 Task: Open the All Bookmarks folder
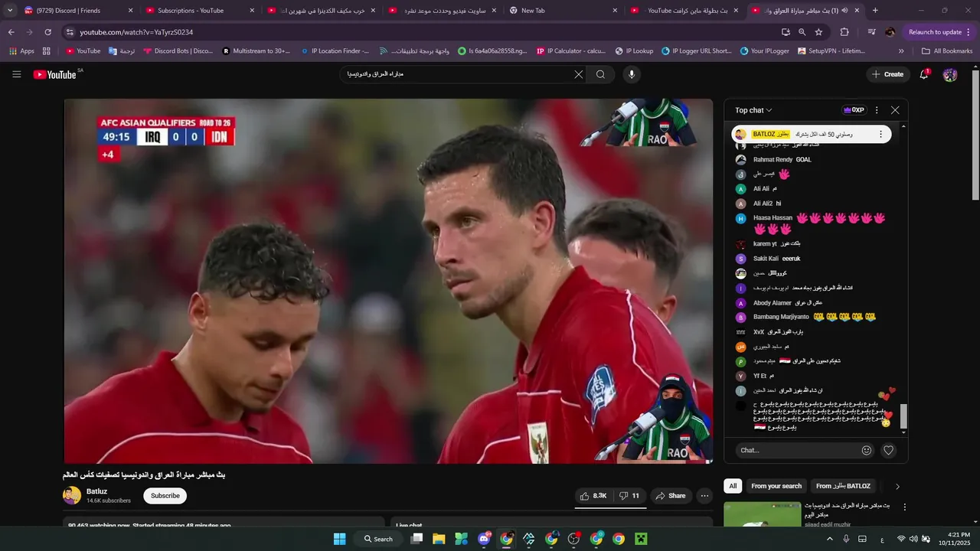(x=947, y=51)
